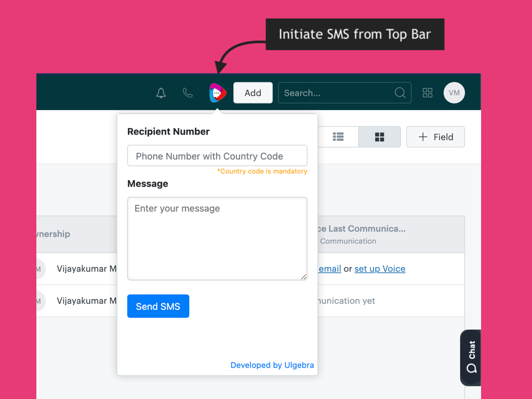532x399 pixels.
Task: Switch to list view layout
Action: coord(338,137)
